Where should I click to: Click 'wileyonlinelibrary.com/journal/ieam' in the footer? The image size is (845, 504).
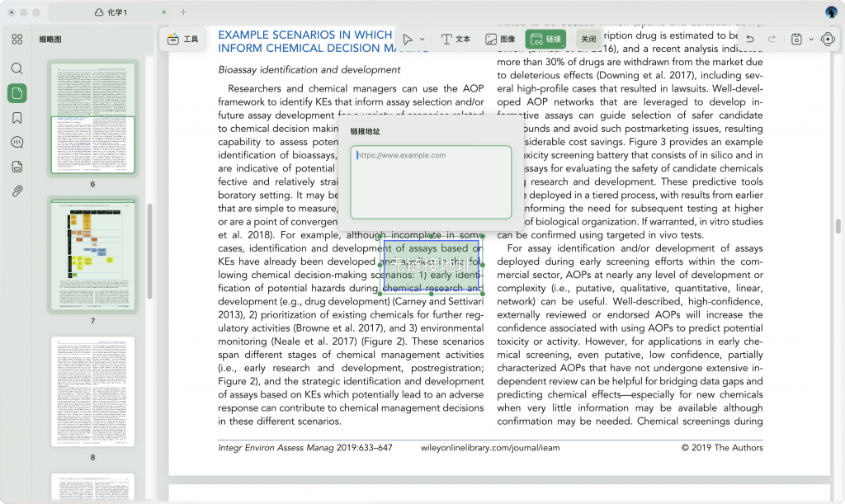pyautogui.click(x=490, y=447)
